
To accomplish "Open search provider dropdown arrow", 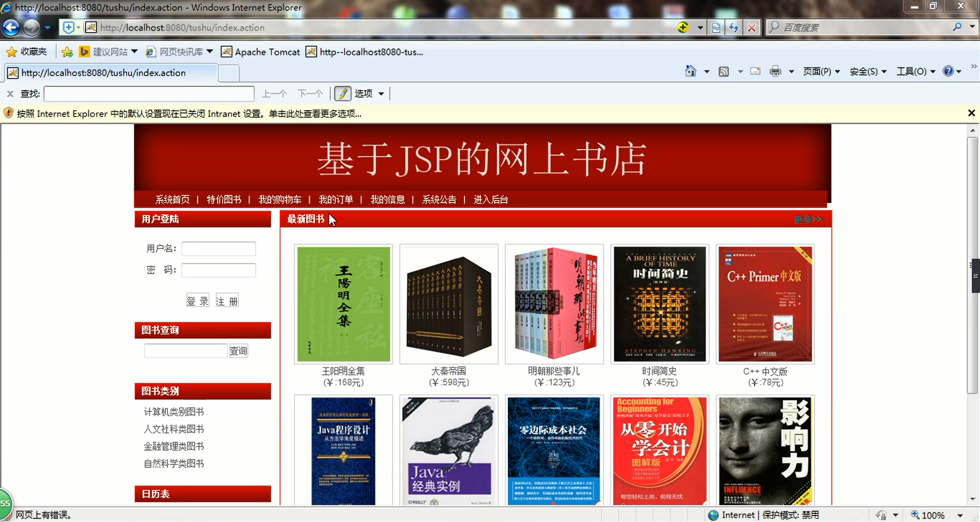I will [972, 27].
